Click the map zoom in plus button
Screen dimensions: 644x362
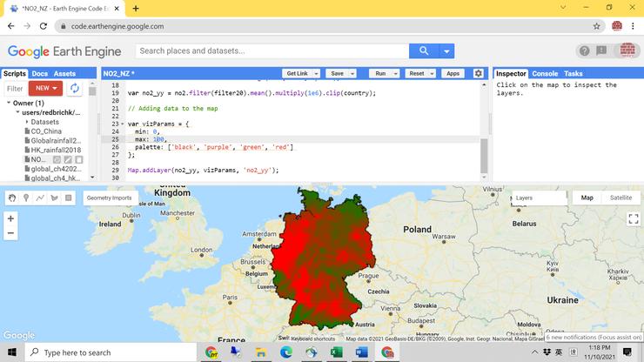[x=10, y=219]
